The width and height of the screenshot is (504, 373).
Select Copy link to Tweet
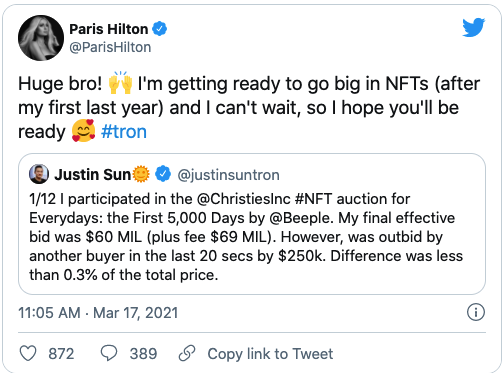click(270, 354)
